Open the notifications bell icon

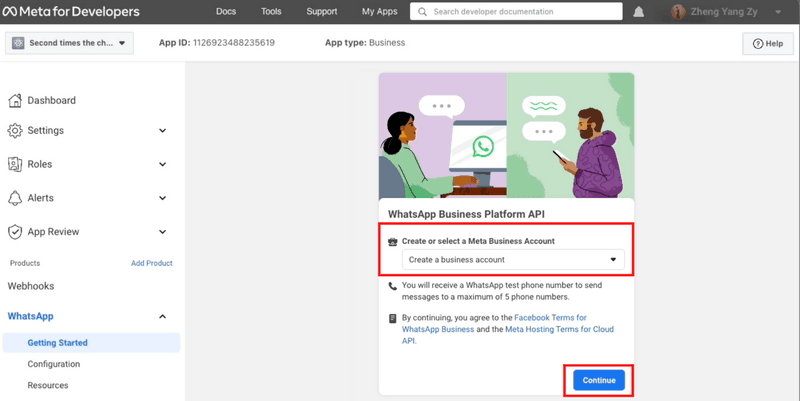638,12
